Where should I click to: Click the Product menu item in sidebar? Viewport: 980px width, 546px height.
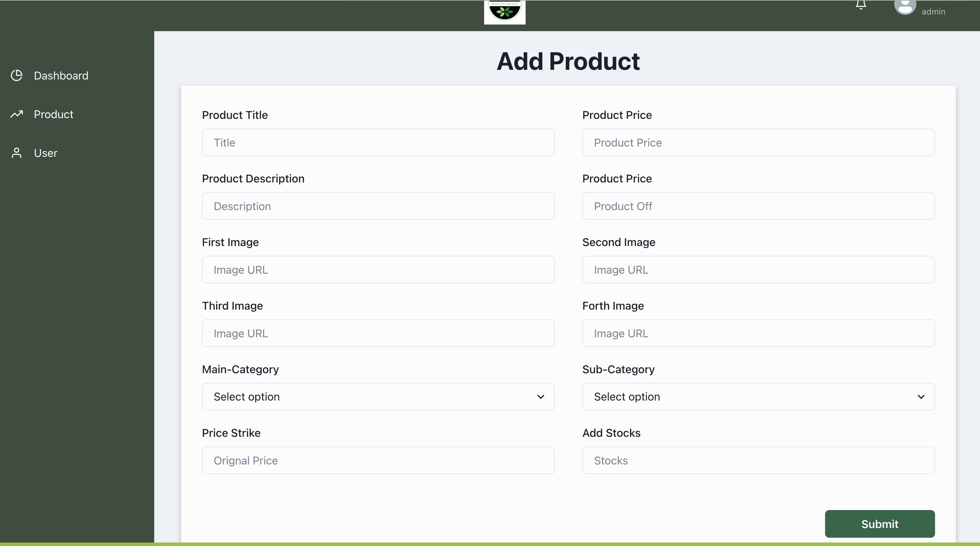54,114
